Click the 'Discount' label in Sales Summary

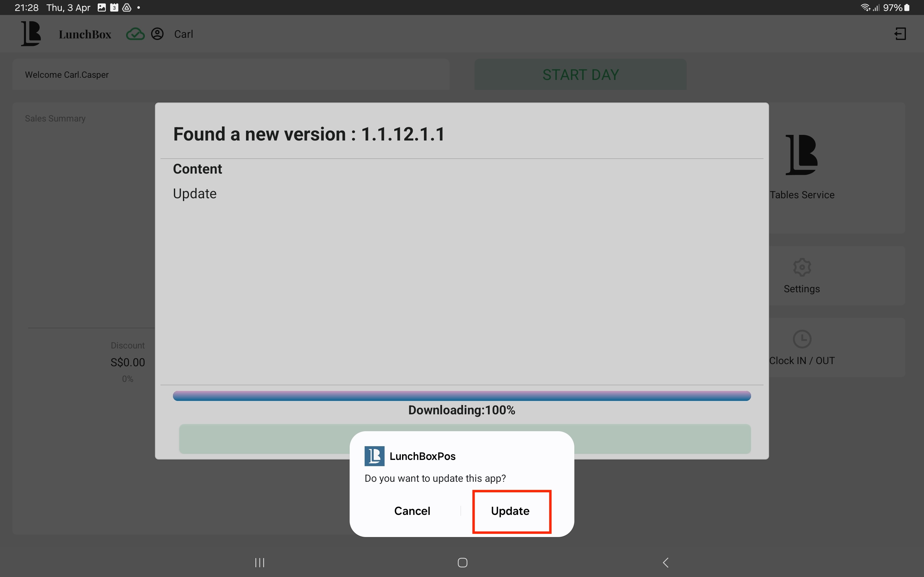(128, 345)
